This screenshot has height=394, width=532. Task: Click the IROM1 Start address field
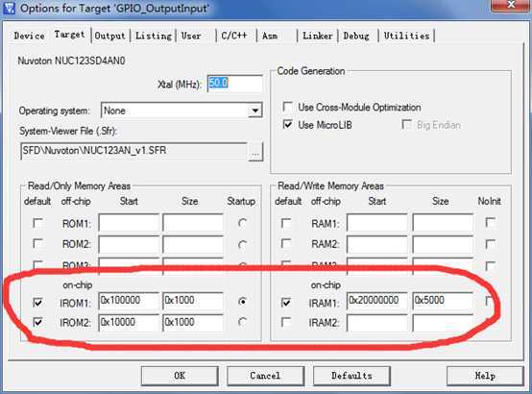tap(129, 301)
